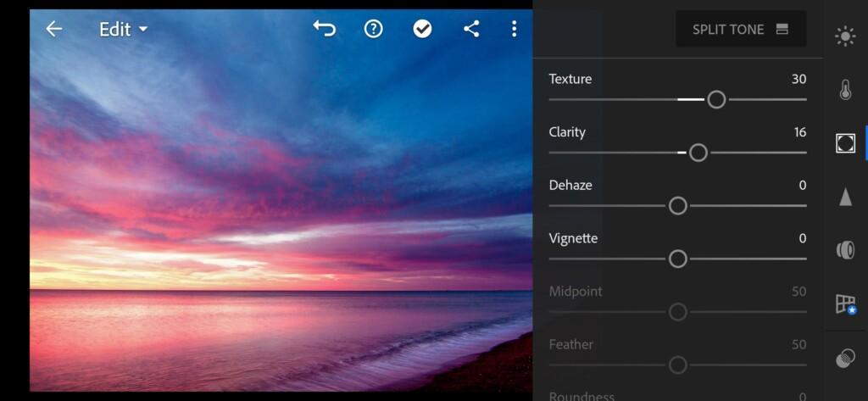Click the Feather slider handle
The height and width of the screenshot is (401, 868).
pos(677,365)
